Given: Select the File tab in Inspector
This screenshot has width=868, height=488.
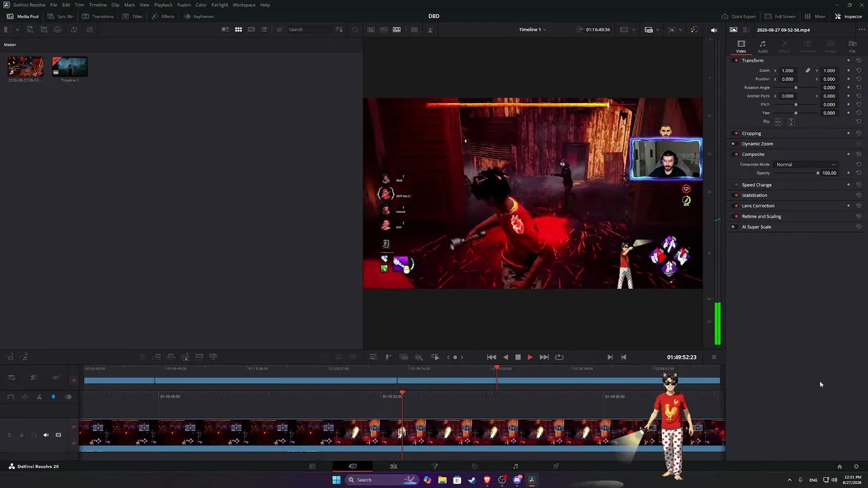Looking at the screenshot, I should pyautogui.click(x=852, y=47).
